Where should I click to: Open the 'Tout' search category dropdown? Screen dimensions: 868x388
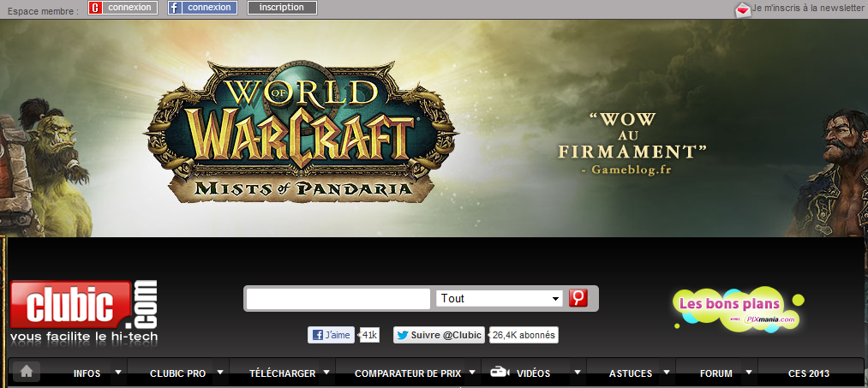(500, 299)
